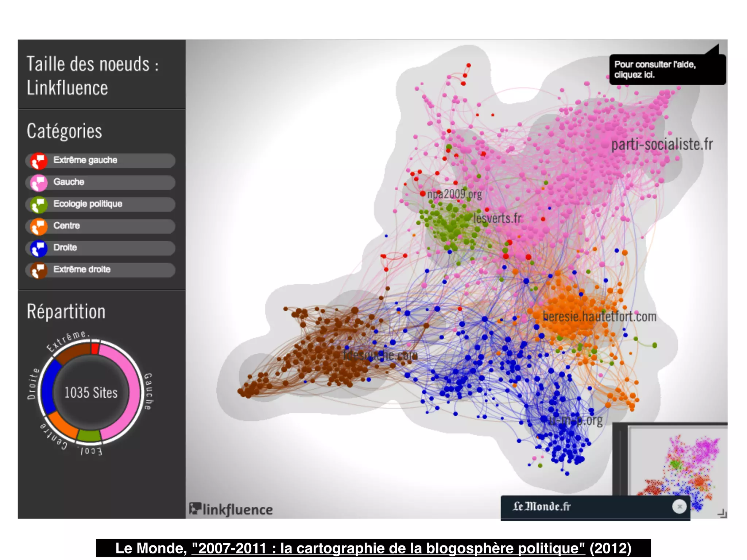The height and width of the screenshot is (560, 747).
Task: Select the u-m-p.org node label
Action: [576, 420]
